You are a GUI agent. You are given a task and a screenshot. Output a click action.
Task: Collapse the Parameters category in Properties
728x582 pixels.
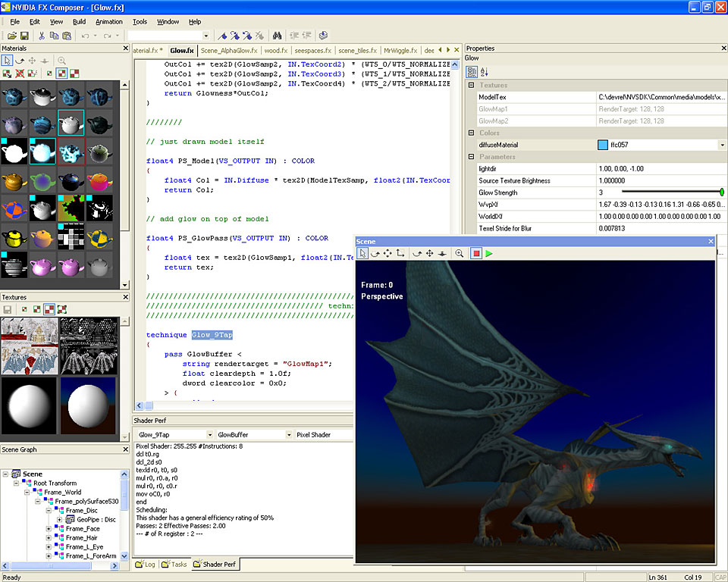(471, 157)
